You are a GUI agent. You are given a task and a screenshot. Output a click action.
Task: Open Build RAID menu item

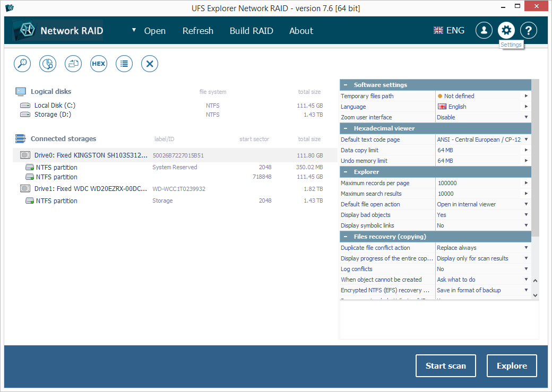coord(252,31)
